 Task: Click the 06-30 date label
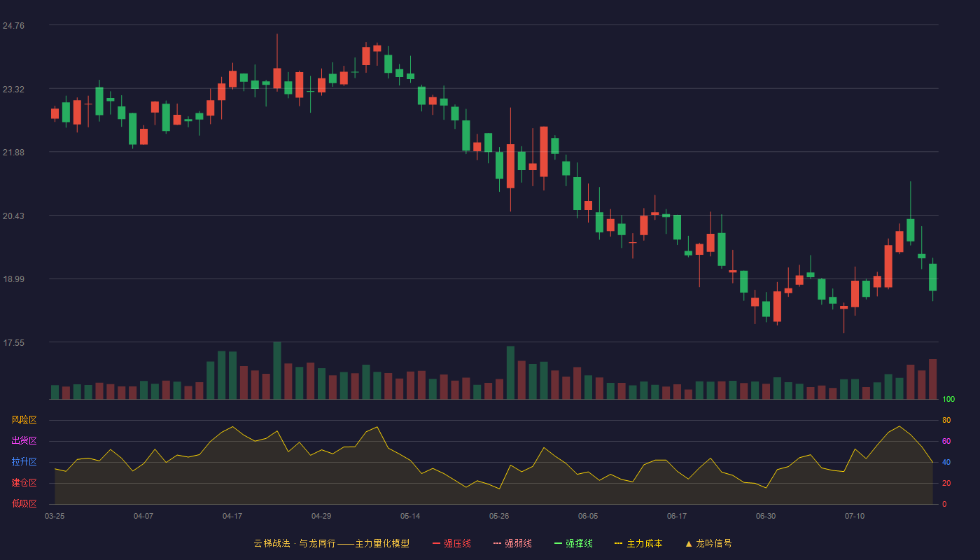[x=766, y=516]
